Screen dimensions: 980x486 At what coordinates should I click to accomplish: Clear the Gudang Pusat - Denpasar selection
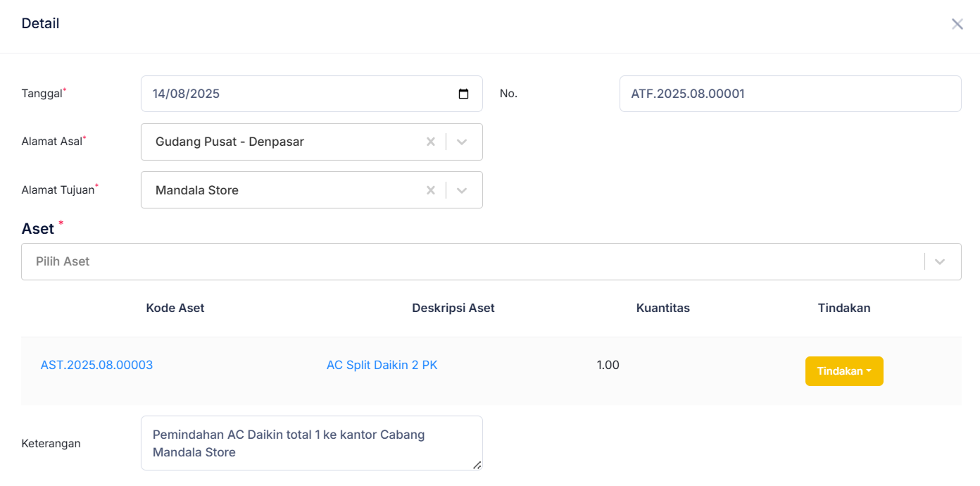pos(431,142)
